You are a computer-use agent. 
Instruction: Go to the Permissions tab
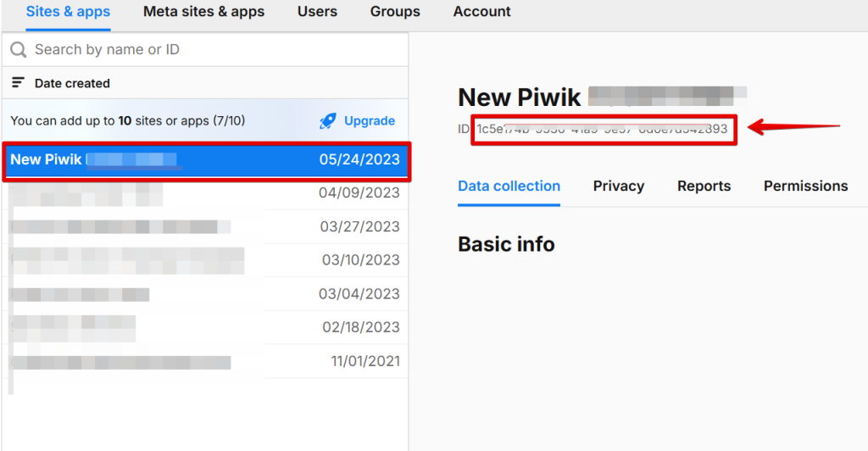805,186
